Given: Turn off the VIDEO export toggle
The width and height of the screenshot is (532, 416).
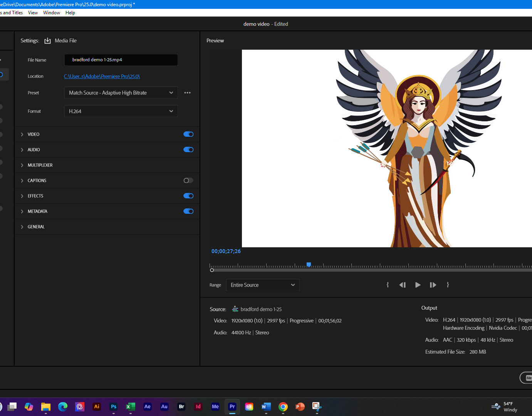Looking at the screenshot, I should 188,134.
